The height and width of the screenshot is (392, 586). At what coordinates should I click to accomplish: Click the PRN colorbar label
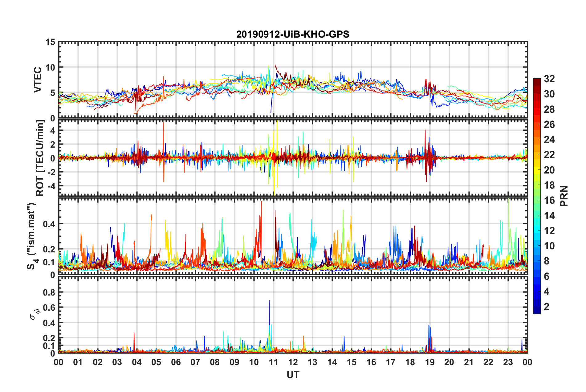click(564, 196)
